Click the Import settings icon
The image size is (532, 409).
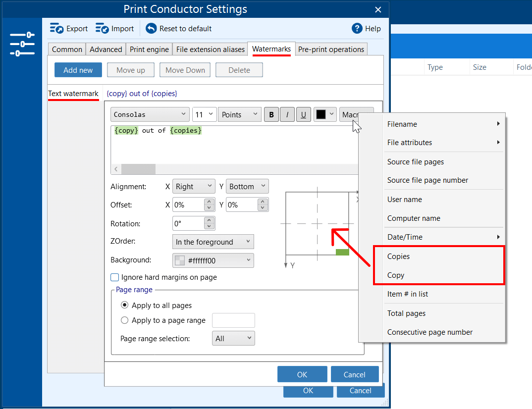tap(103, 29)
